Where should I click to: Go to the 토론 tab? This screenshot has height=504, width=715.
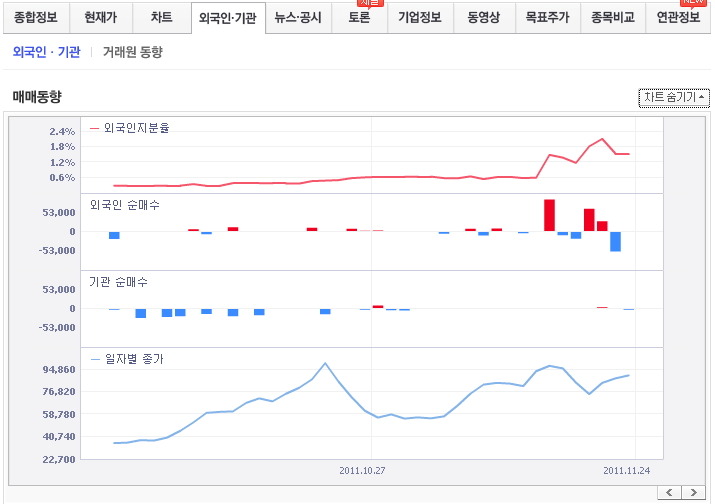(x=359, y=18)
